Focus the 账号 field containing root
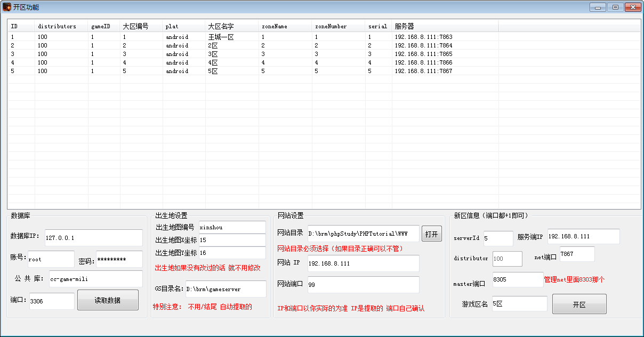The image size is (644, 337). tap(51, 259)
